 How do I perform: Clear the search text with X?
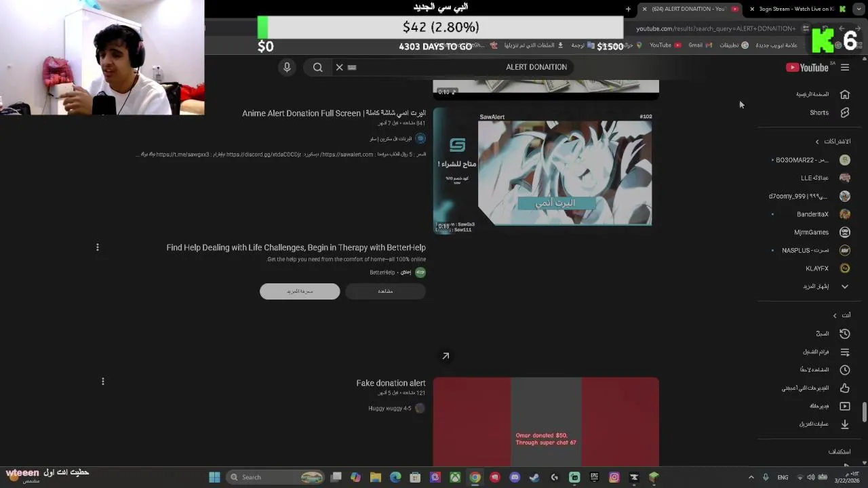(x=339, y=67)
